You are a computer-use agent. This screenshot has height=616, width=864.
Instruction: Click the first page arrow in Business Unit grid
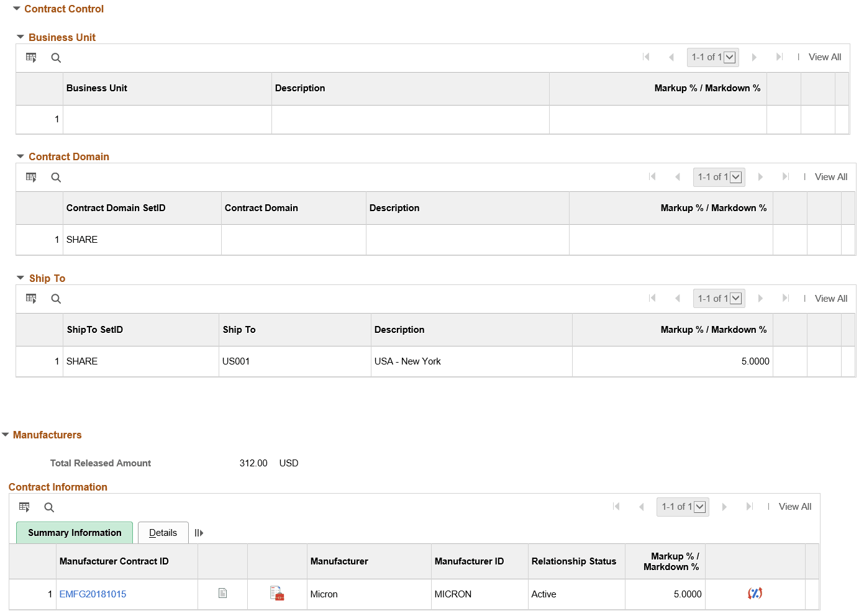[646, 57]
